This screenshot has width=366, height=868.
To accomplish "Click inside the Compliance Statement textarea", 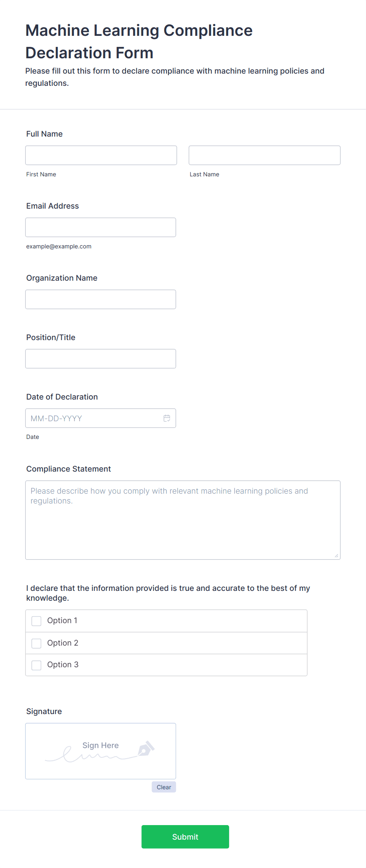I will click(183, 520).
